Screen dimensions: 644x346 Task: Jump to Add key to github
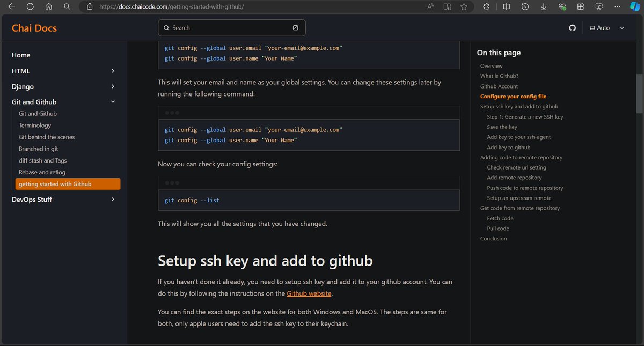click(509, 148)
